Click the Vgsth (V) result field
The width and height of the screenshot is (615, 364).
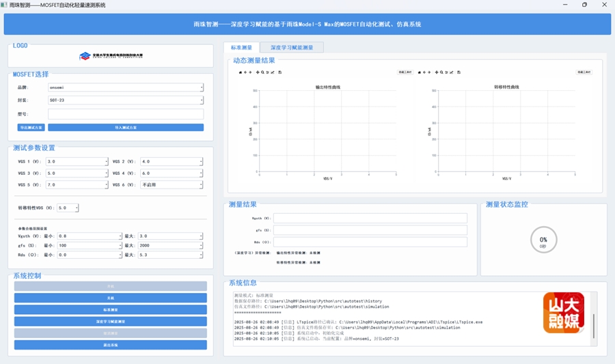click(x=370, y=219)
